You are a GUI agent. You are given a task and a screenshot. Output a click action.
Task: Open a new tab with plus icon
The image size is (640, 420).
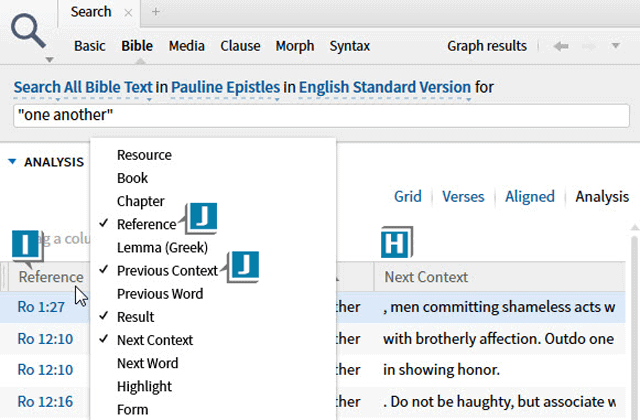156,13
